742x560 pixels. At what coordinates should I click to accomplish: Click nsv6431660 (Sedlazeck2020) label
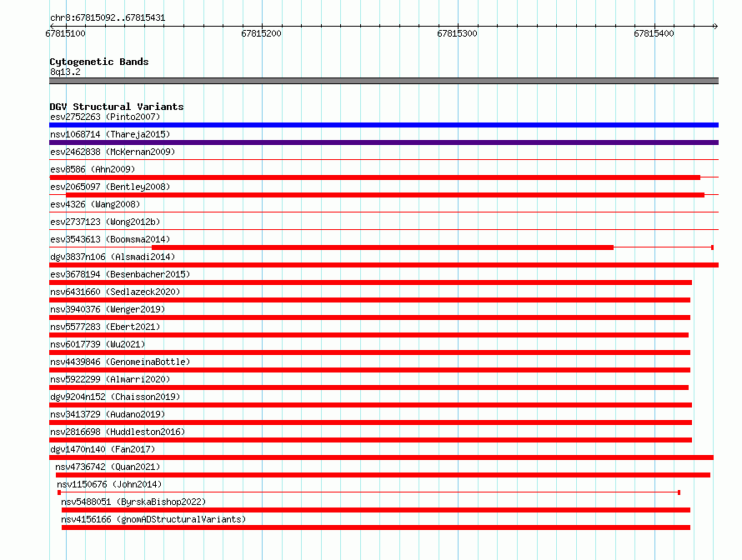[x=115, y=292]
